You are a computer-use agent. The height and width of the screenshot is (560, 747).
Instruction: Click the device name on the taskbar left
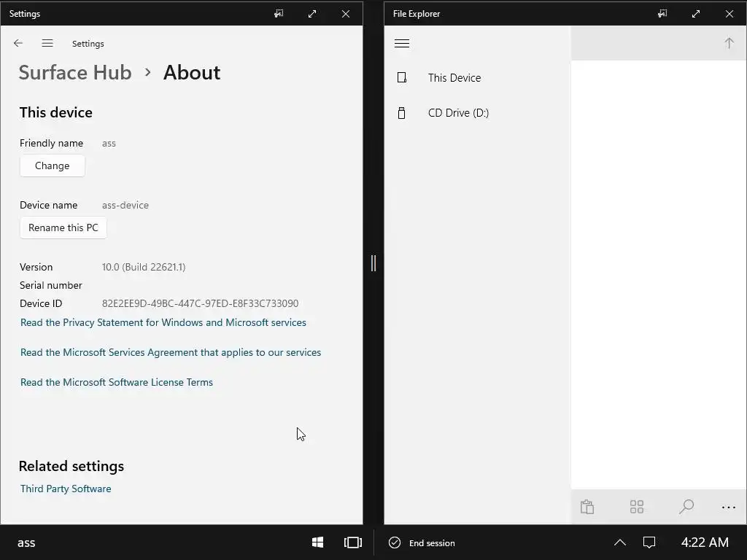[26, 542]
